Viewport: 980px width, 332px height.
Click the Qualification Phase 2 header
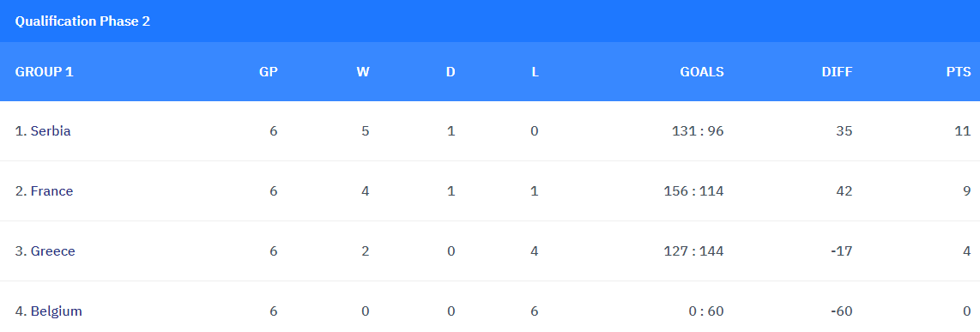pos(82,21)
